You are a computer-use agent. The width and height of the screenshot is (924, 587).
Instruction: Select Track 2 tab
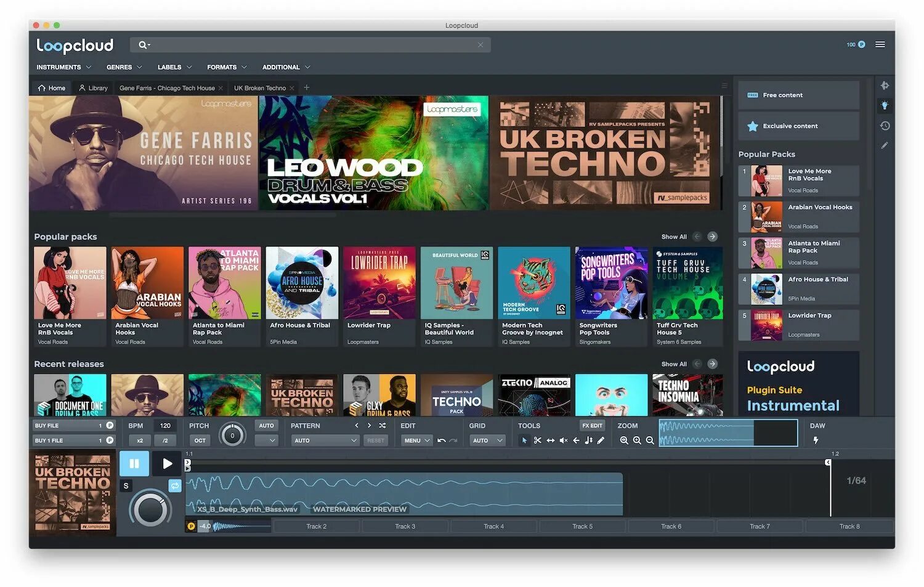(x=317, y=527)
